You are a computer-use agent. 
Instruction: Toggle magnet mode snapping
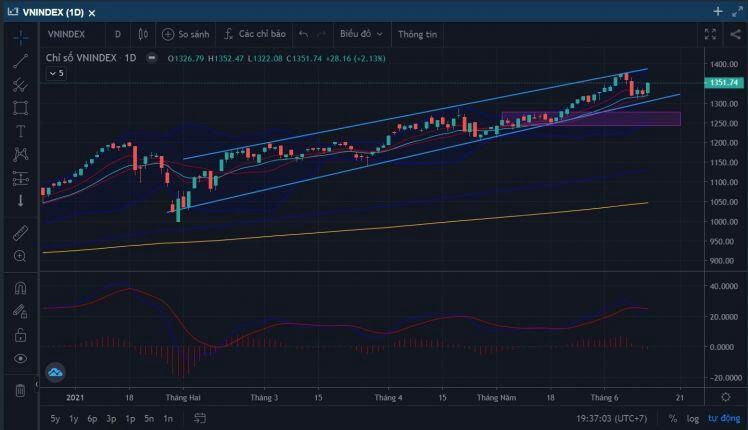20,288
